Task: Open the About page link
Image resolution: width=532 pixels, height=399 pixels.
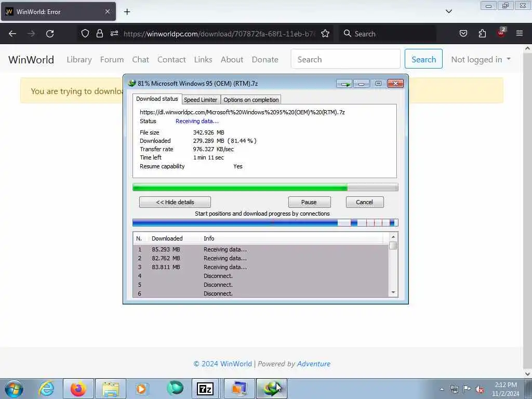Action: click(x=232, y=59)
